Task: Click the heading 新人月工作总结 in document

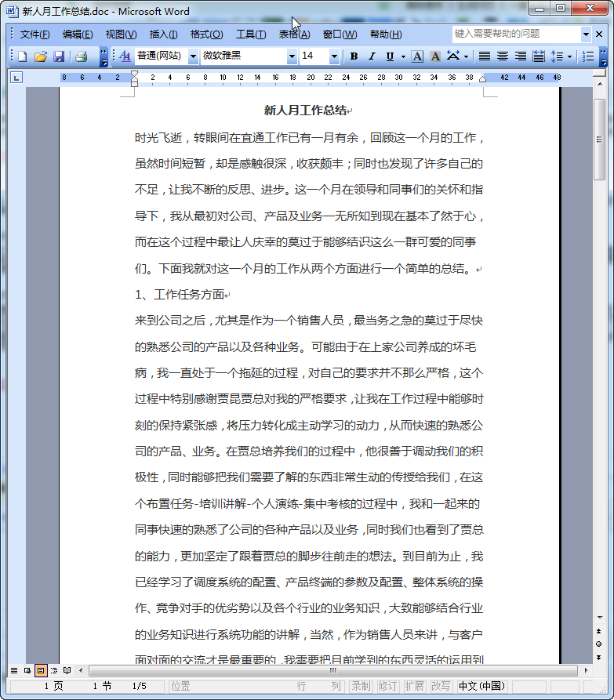Action: pyautogui.click(x=305, y=111)
